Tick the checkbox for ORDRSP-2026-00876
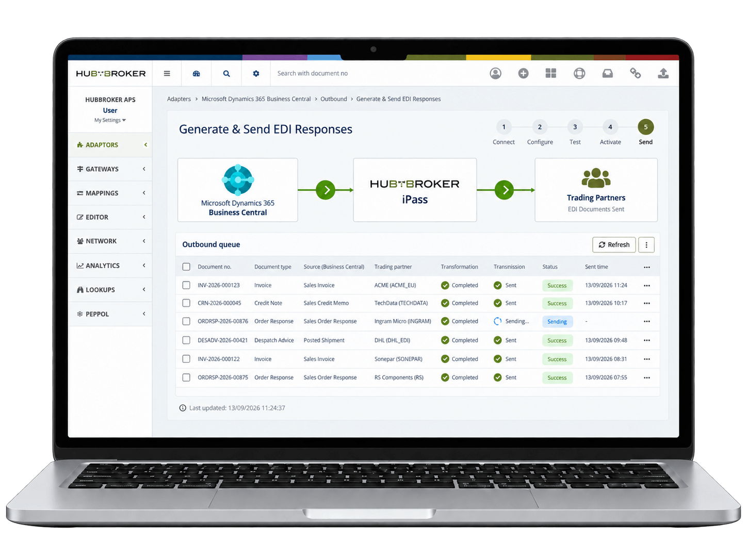The width and height of the screenshot is (747, 560). (186, 321)
